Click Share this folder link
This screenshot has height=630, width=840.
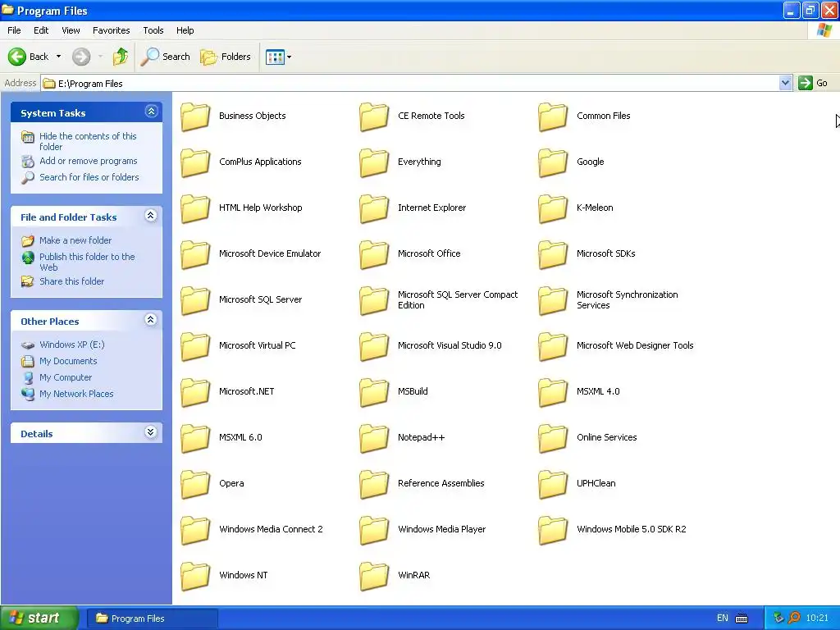click(72, 281)
